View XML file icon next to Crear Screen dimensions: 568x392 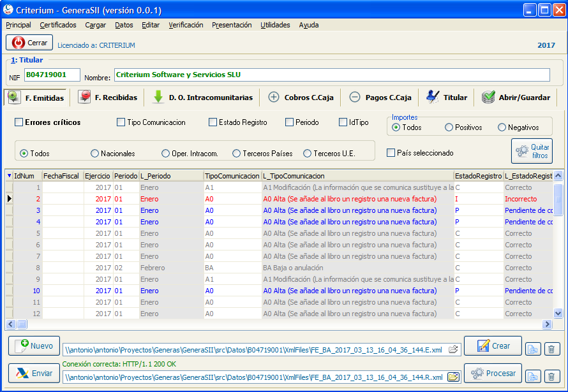[x=533, y=349]
